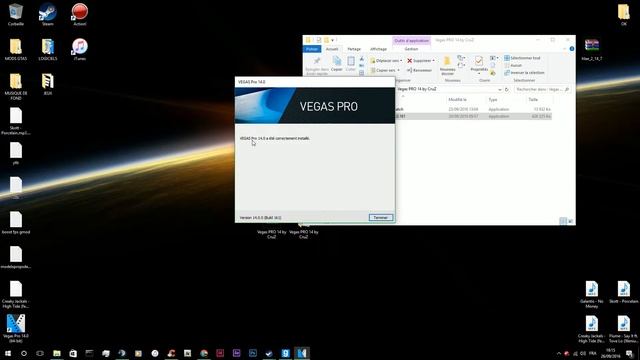Select the Galantis - No Money audio file
Viewport: 640px width, 360px height.
point(591,294)
